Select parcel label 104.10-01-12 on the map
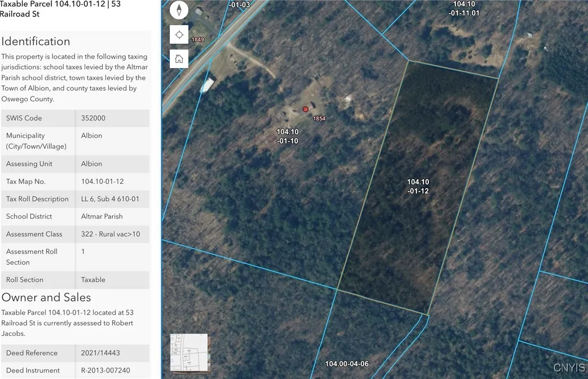588x379 pixels. point(418,186)
